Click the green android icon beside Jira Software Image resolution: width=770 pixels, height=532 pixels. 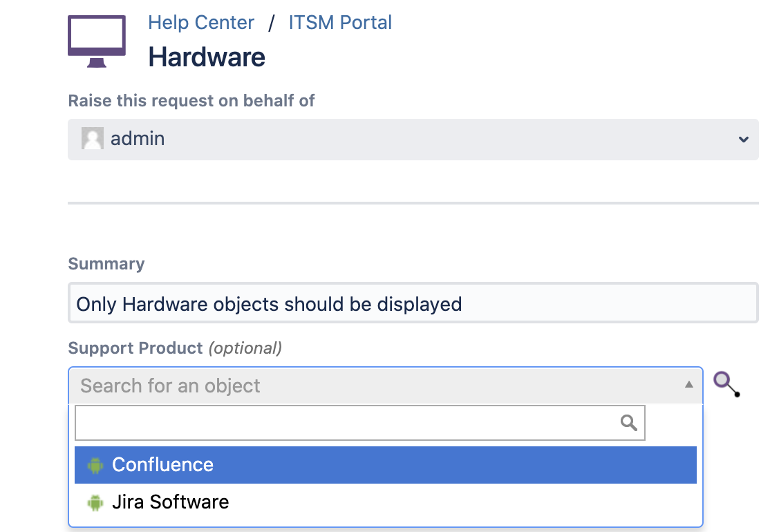(x=95, y=503)
